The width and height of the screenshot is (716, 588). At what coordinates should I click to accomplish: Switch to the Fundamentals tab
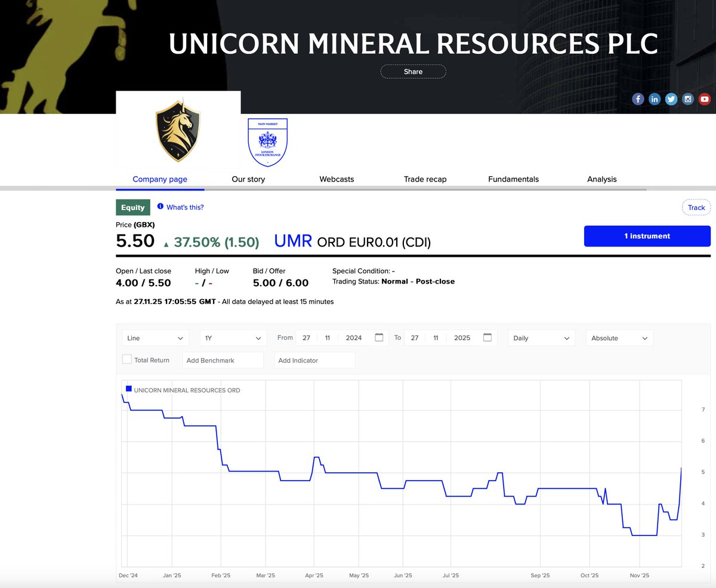[x=513, y=179]
